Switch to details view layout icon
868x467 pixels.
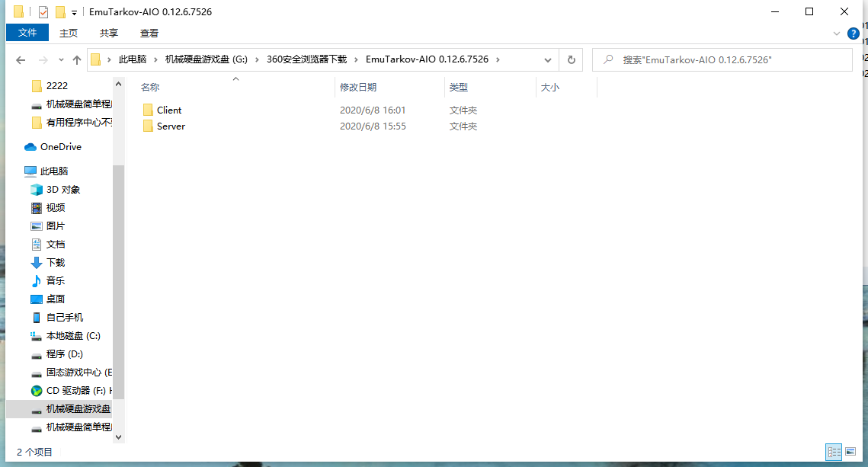[834, 452]
